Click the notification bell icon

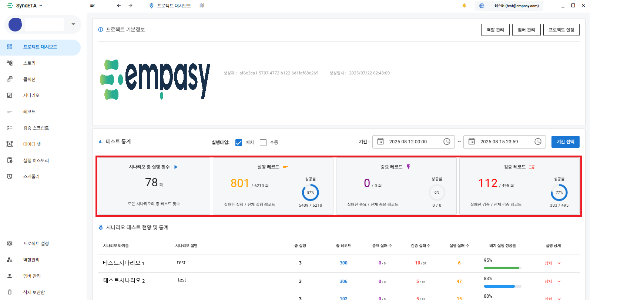coord(464,6)
